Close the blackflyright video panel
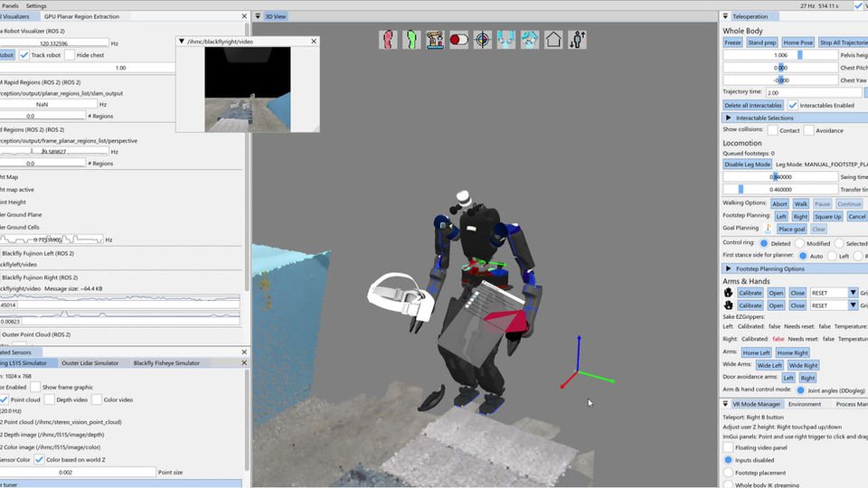 314,42
